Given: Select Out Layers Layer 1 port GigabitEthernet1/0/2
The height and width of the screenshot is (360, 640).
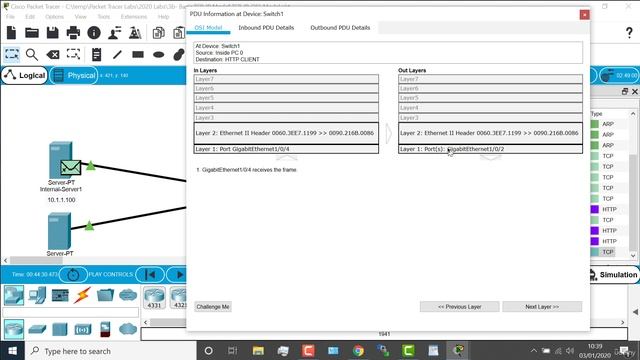Looking at the screenshot, I should [491, 149].
